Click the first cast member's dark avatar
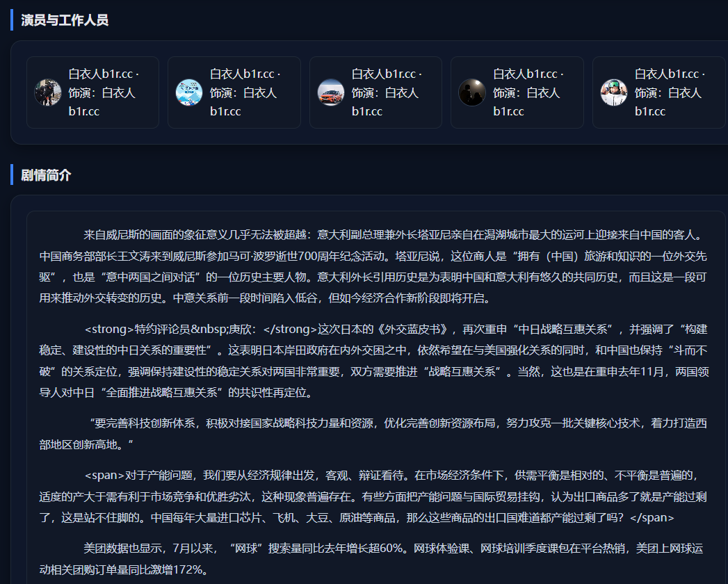Viewport: 728px width, 584px height. tap(48, 92)
